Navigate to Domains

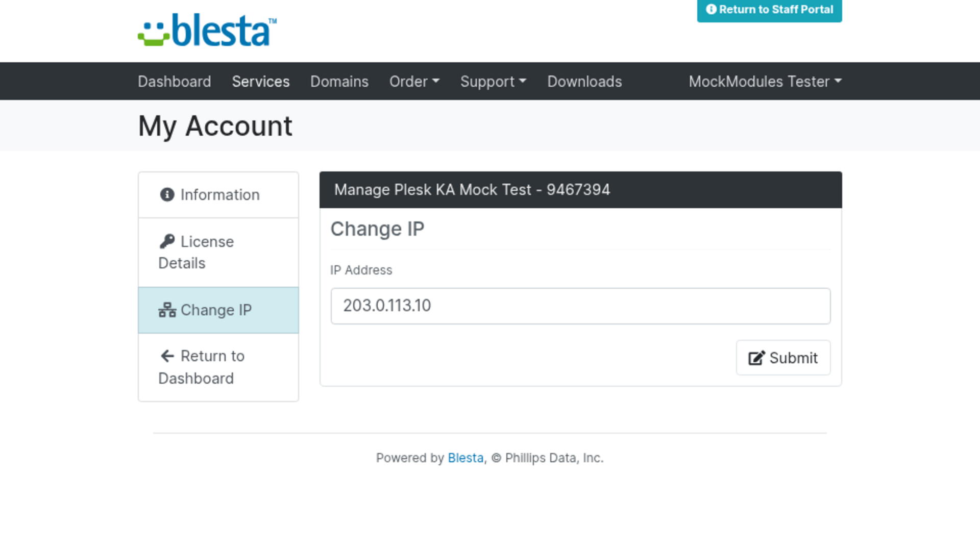(x=339, y=81)
